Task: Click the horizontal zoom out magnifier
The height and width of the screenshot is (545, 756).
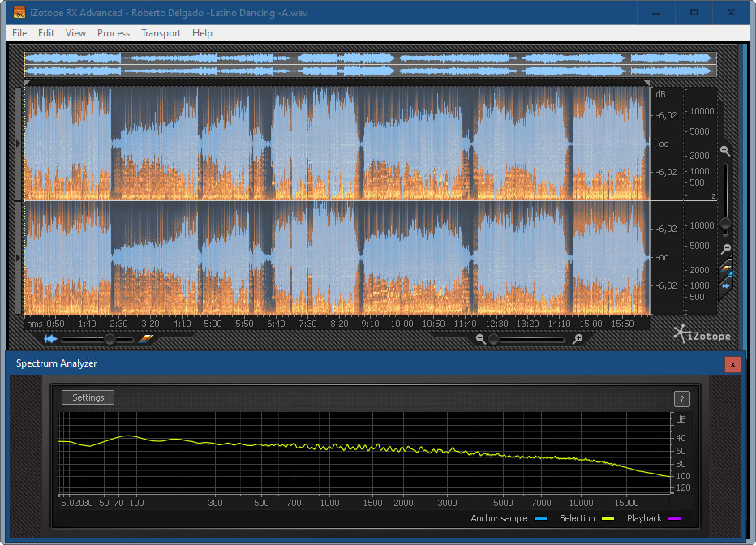Action: coord(481,339)
